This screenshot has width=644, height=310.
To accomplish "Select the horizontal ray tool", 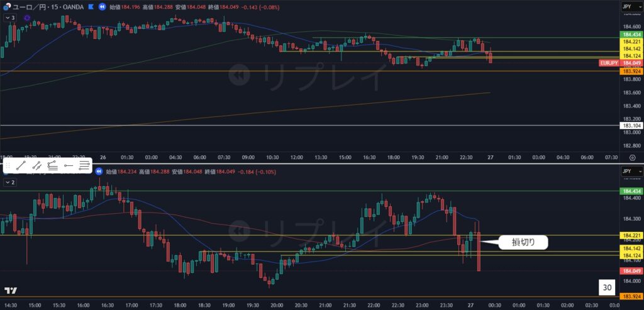I will 69,166.
